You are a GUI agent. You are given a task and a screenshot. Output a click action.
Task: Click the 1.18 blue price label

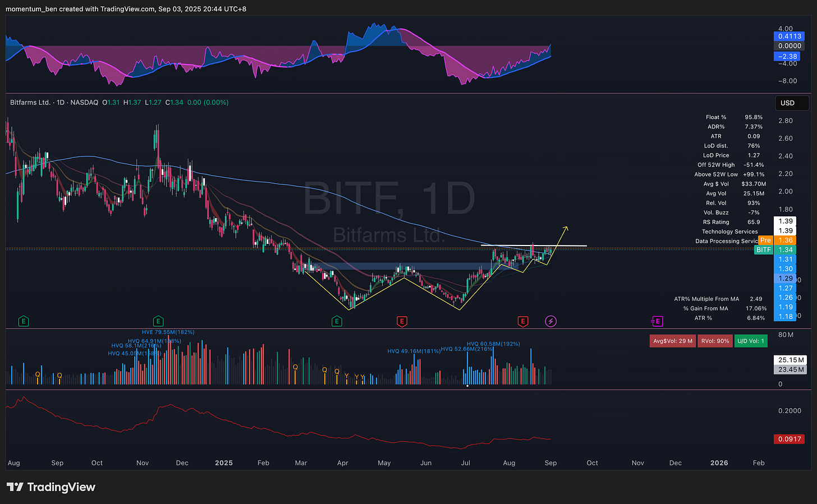[x=785, y=316]
